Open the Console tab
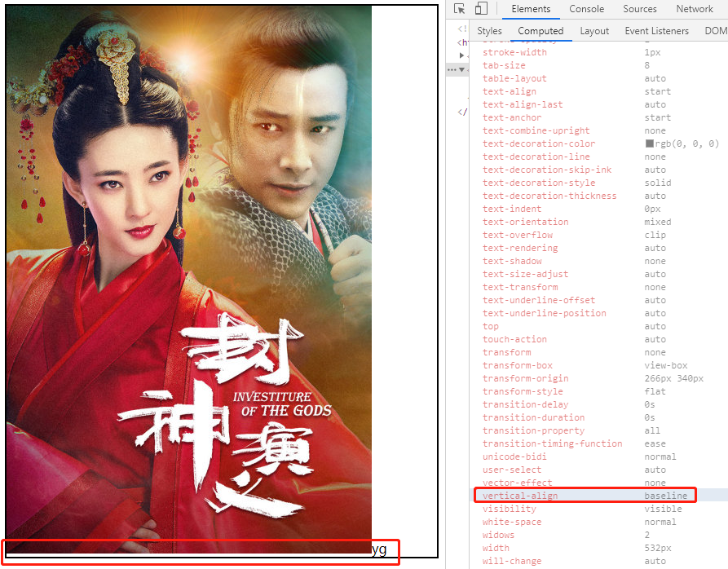 (586, 9)
